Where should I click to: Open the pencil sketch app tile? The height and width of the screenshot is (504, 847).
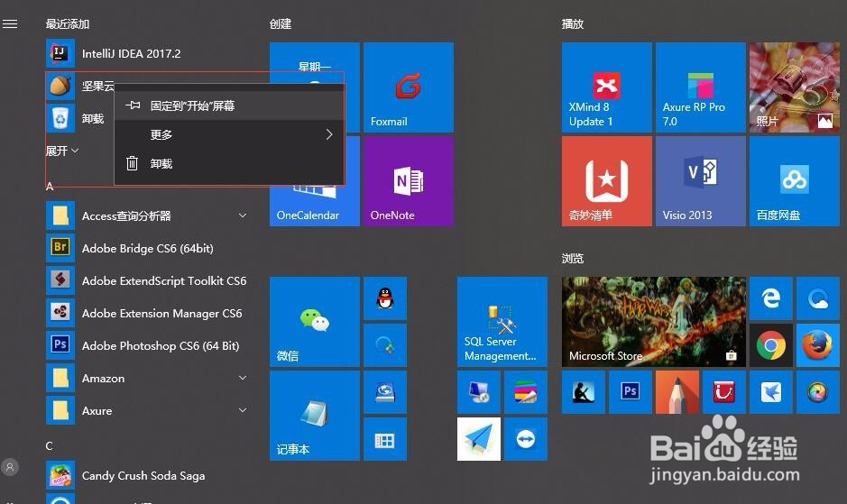point(677,392)
